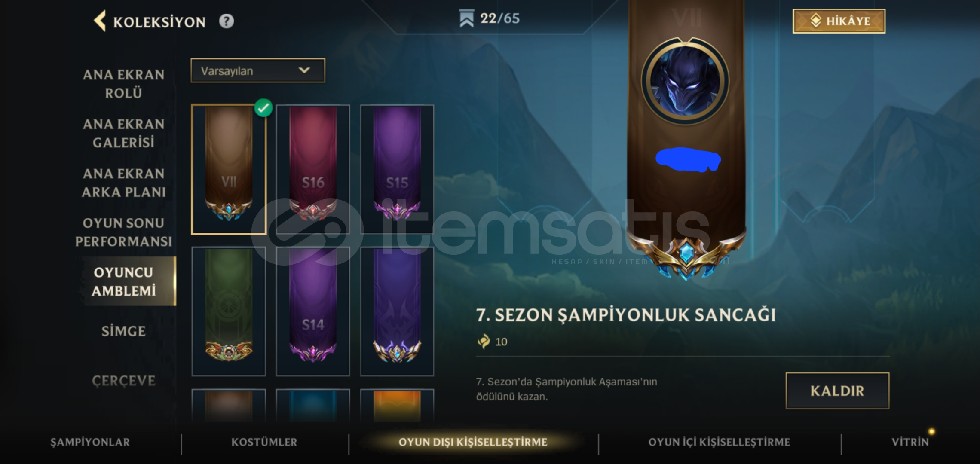Choose the purple S15 banner thumbnail

(x=397, y=169)
